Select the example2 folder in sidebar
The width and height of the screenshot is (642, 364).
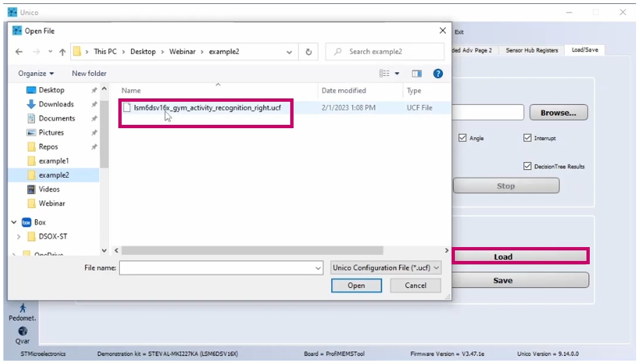(54, 175)
